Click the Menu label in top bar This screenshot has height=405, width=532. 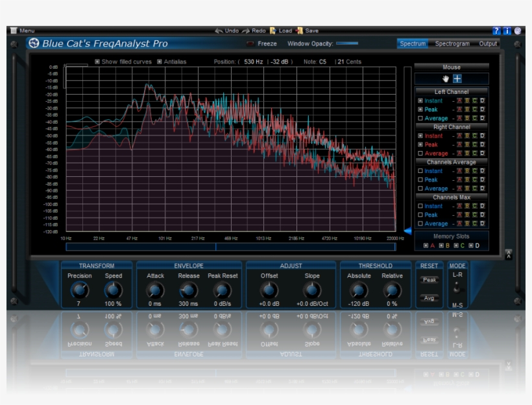(x=27, y=30)
